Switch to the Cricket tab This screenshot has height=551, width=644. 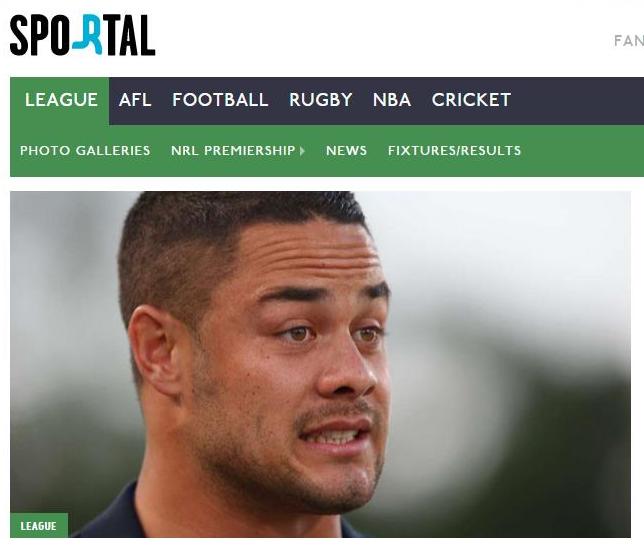point(471,100)
